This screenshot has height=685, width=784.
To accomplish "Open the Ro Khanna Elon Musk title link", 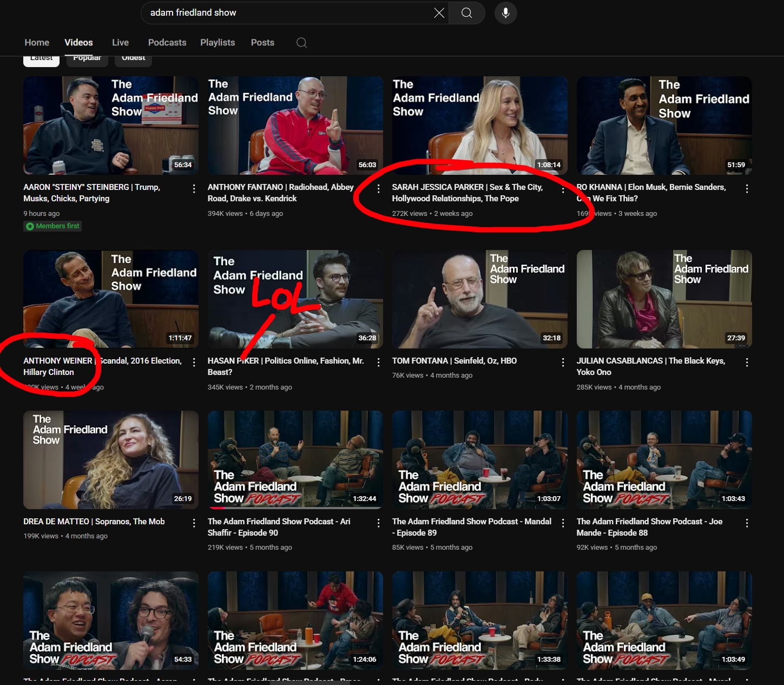I will (651, 193).
